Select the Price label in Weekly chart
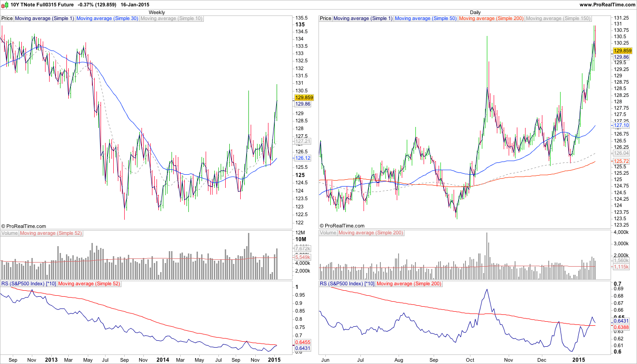Viewport: 637px width, 364px height. [x=7, y=19]
